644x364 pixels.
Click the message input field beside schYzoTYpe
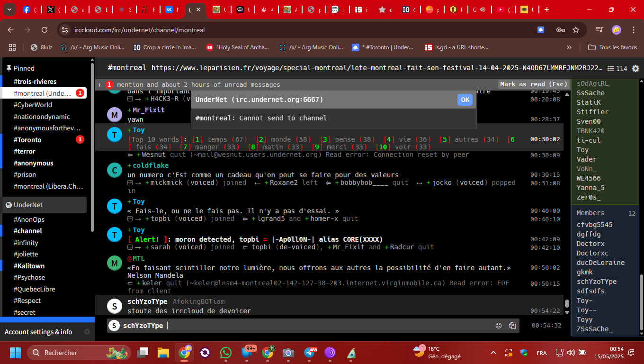pyautogui.click(x=327, y=326)
